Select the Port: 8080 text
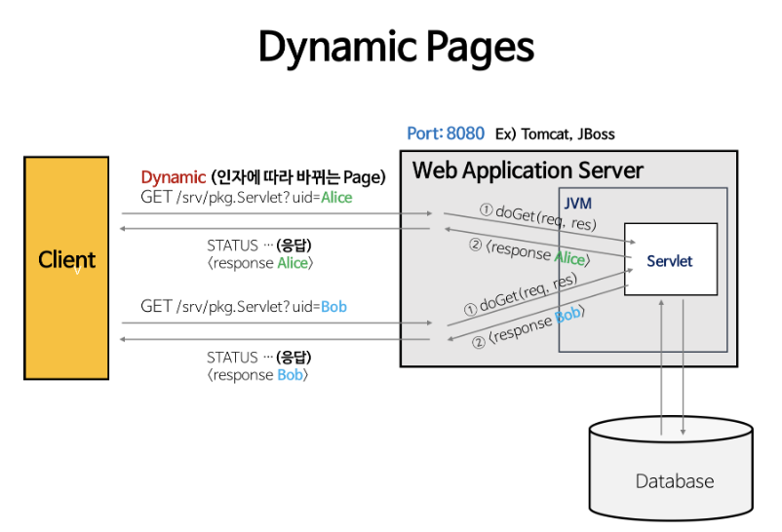This screenshot has height=532, width=782. 446,133
